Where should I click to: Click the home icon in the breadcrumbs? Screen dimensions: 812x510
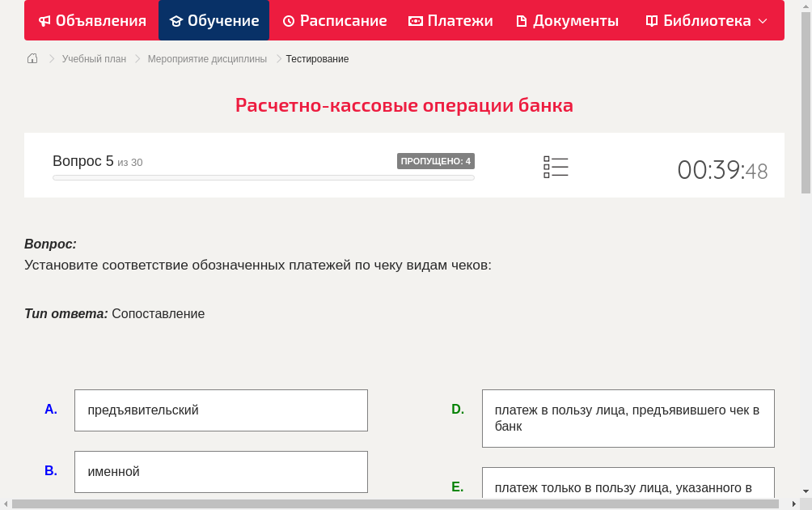click(32, 58)
